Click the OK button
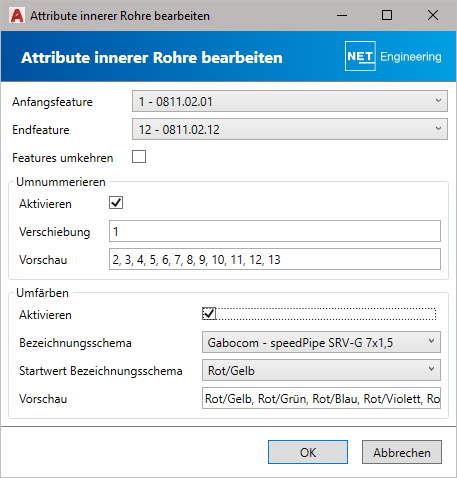This screenshot has height=478, width=457. 308,452
